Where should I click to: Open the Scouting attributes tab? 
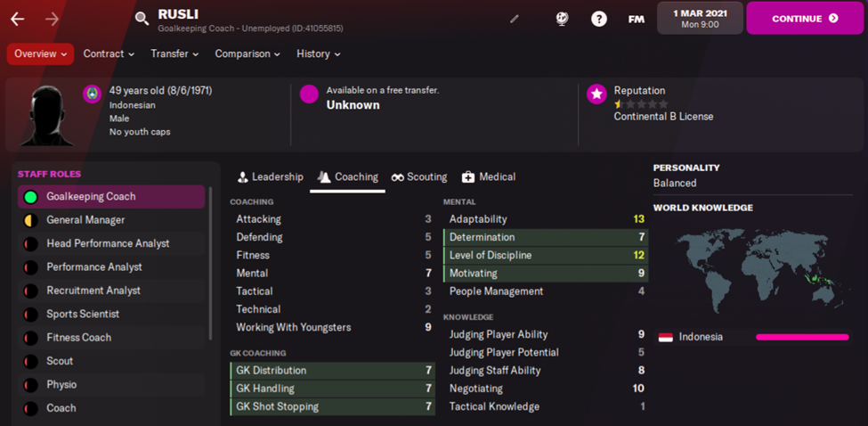[x=418, y=177]
